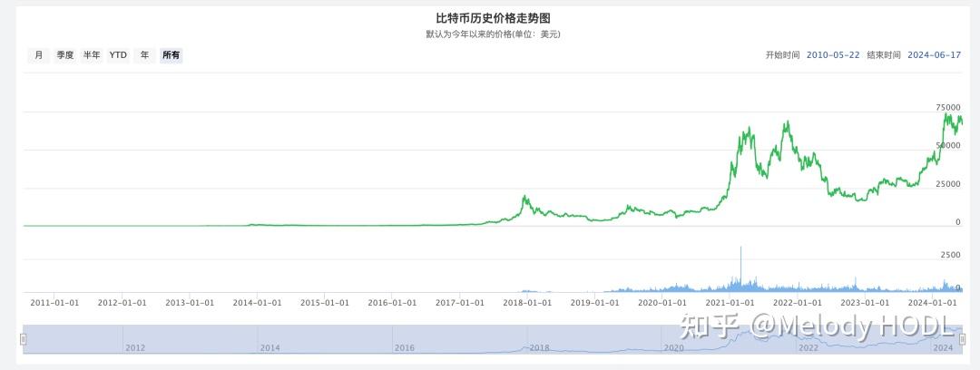Click the 2012 label in the navigator

click(134, 347)
